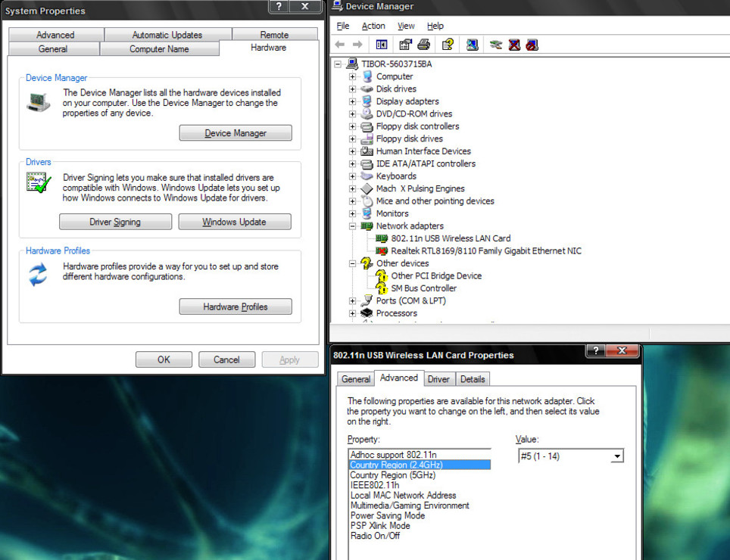Click the Uninstall device toolbar icon
The width and height of the screenshot is (730, 560).
tap(514, 45)
